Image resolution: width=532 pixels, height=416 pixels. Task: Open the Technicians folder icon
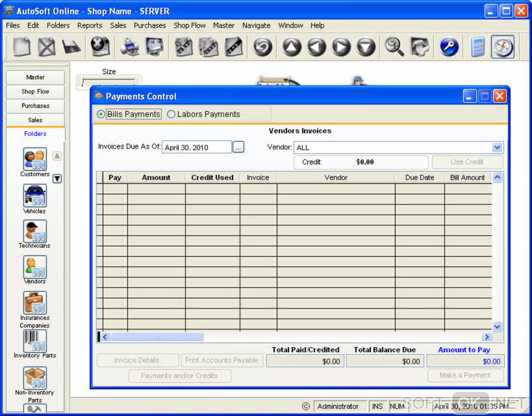point(35,231)
